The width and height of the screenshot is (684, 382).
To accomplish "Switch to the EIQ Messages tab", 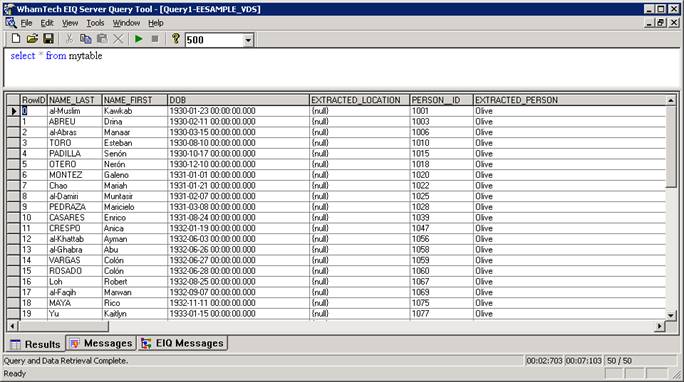I will pos(183,343).
